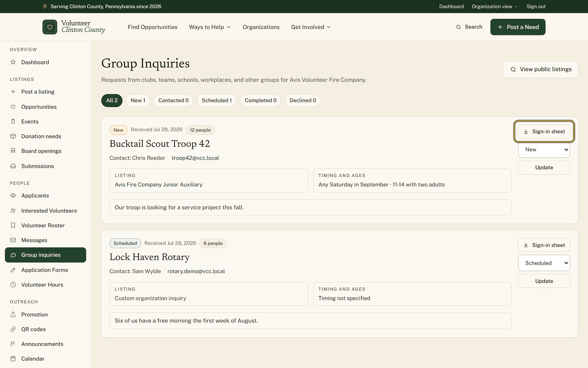Open status dropdown for Bucktail Scout Troop 42
The height and width of the screenshot is (368, 588).
click(544, 150)
